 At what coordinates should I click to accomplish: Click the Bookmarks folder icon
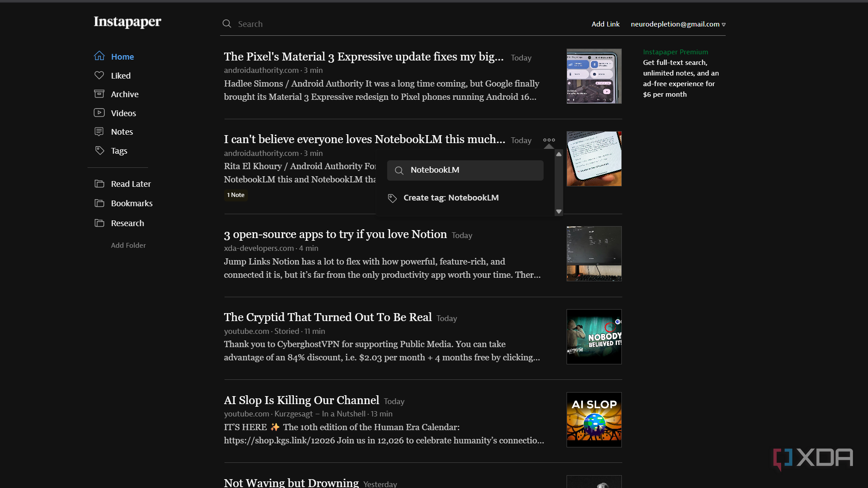pos(99,203)
